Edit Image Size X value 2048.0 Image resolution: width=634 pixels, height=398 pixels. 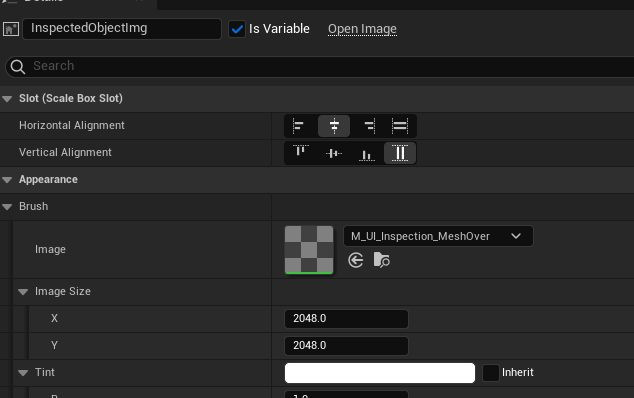click(x=347, y=319)
